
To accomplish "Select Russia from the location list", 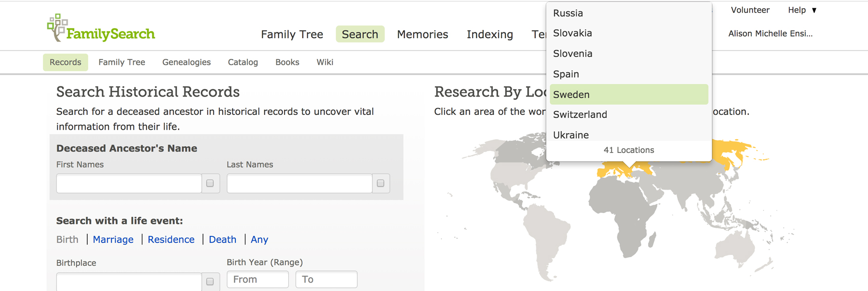I will click(629, 13).
